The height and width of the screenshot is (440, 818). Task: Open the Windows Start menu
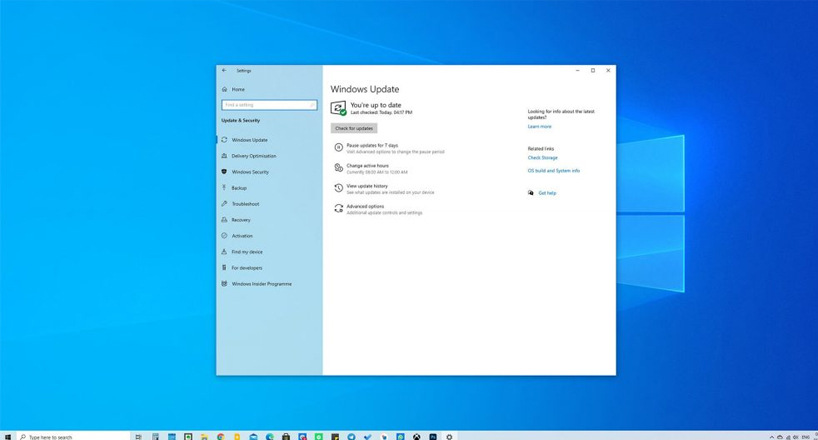point(7,436)
